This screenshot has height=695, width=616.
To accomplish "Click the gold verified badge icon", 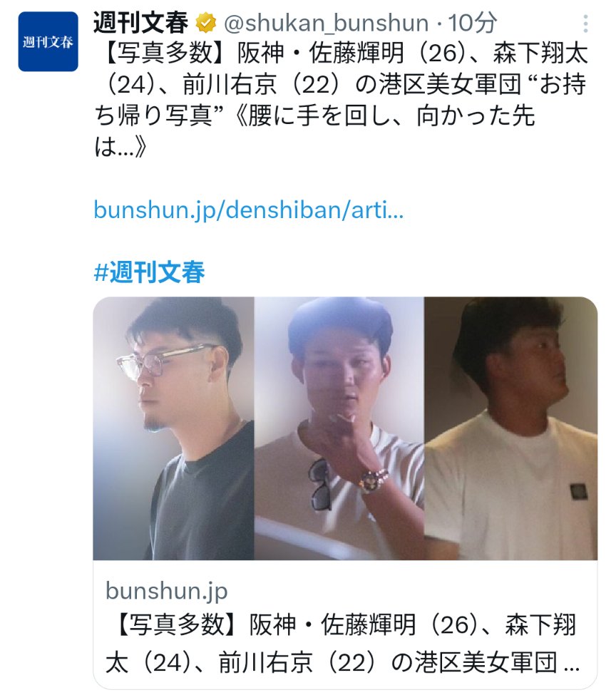I will coord(206,23).
